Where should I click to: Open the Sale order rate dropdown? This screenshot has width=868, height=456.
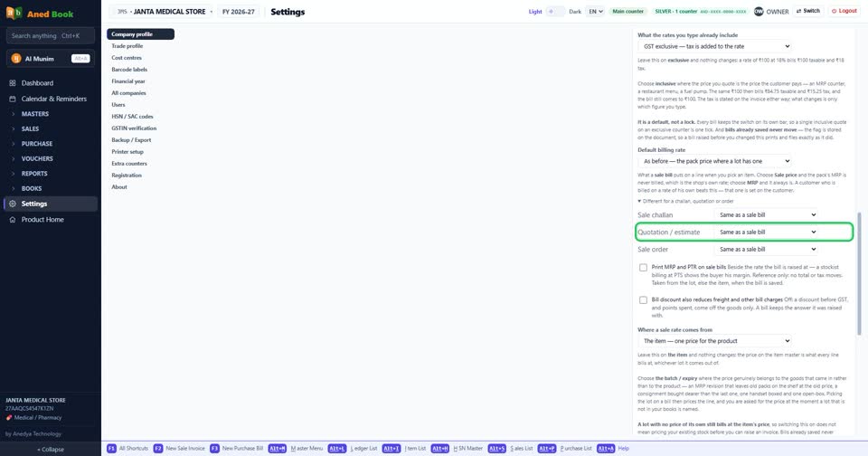[x=767, y=250]
